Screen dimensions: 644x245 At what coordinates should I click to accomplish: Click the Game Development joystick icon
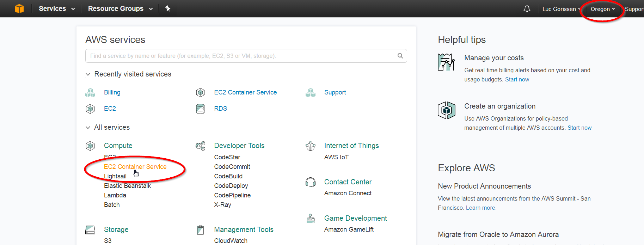coord(311,219)
